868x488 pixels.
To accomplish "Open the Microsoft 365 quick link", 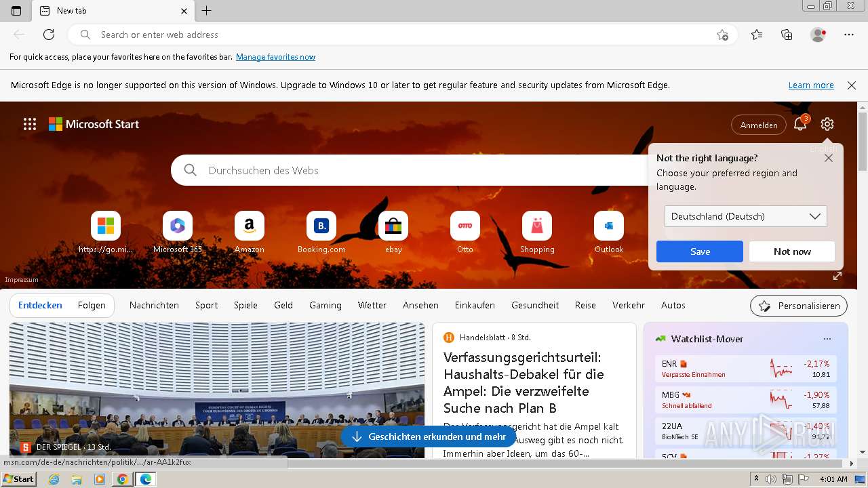I will [178, 232].
